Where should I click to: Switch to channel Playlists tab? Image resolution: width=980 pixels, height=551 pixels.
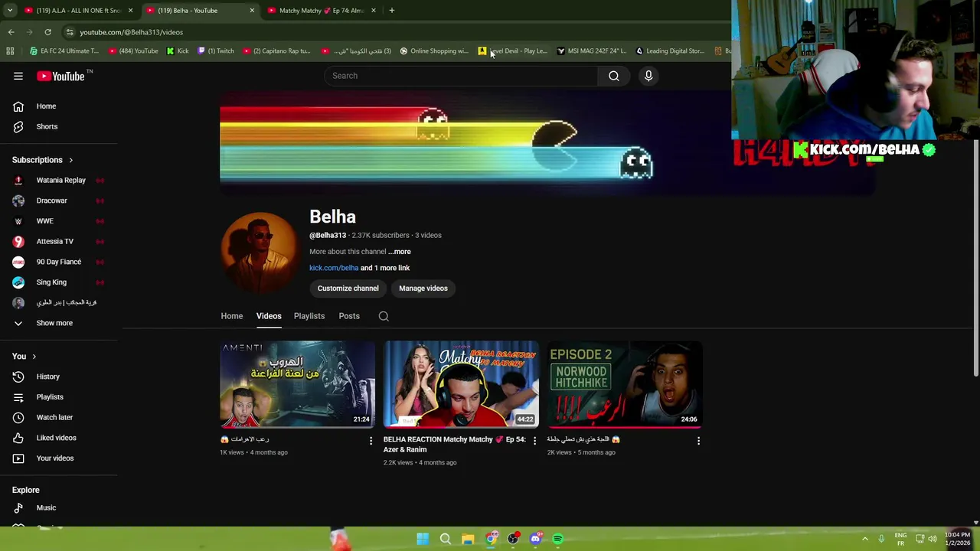(x=309, y=316)
